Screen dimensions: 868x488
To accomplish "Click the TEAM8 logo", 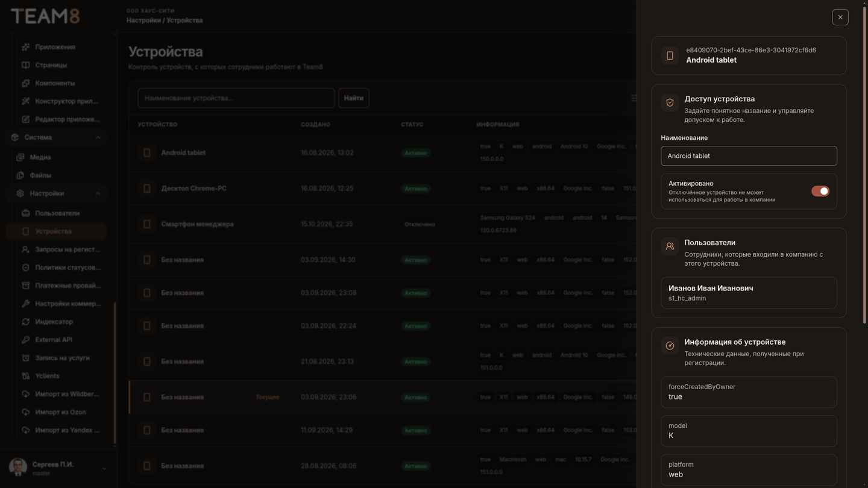I will click(x=45, y=16).
